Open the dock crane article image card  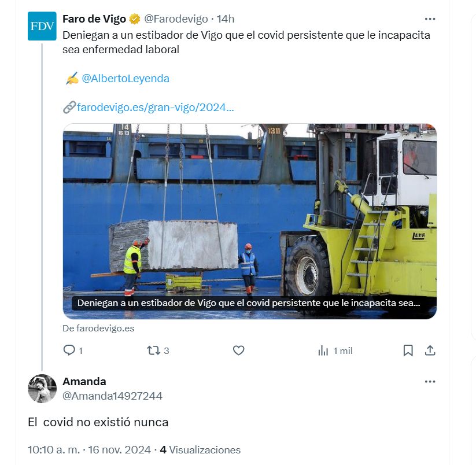pos(249,222)
